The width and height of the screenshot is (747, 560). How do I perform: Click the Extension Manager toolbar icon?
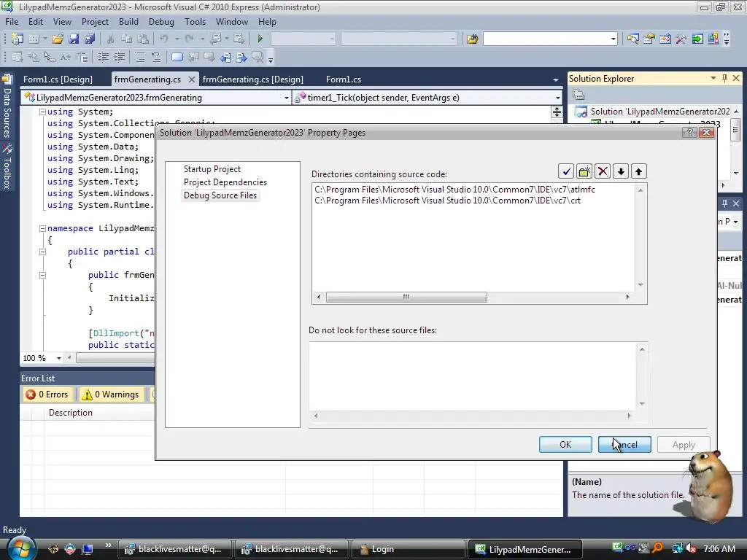click(x=713, y=39)
